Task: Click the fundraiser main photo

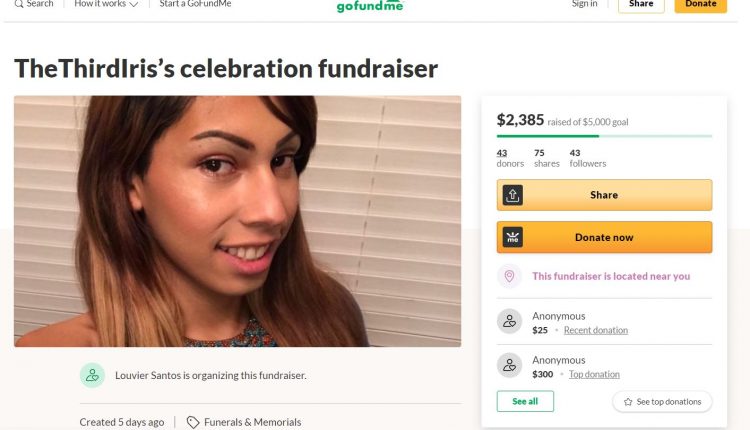Action: [x=237, y=221]
